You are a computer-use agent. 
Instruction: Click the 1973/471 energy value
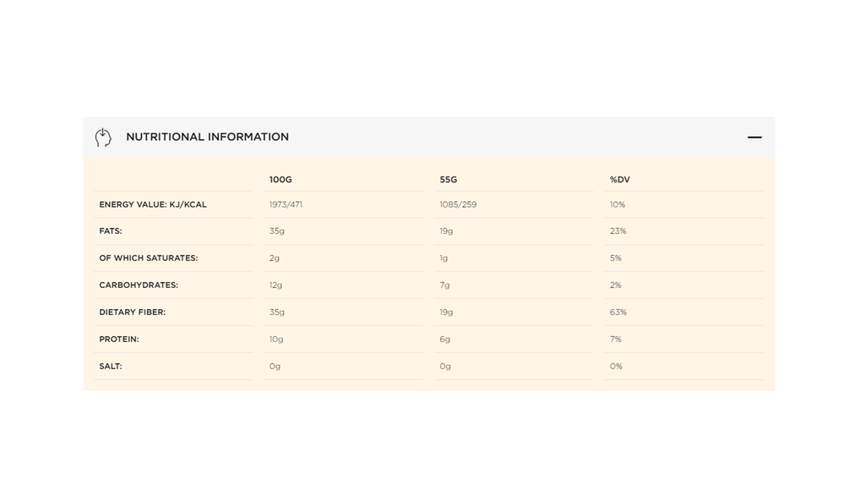[x=286, y=204]
